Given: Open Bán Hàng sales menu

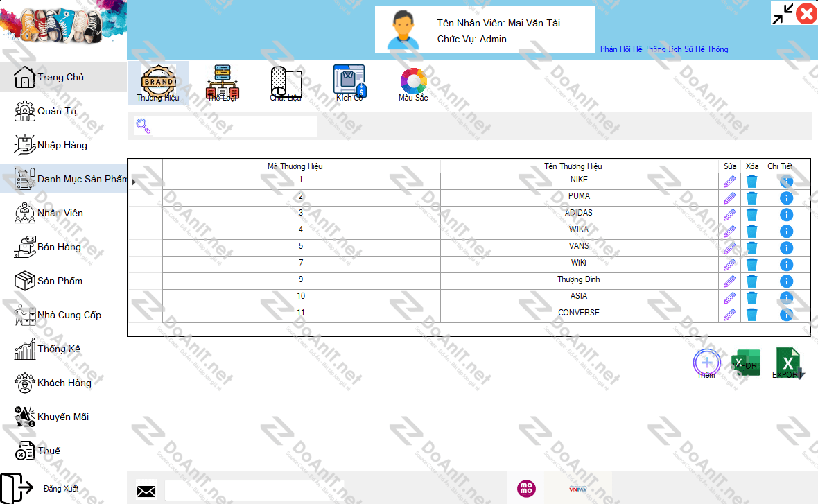Looking at the screenshot, I should (x=63, y=247).
